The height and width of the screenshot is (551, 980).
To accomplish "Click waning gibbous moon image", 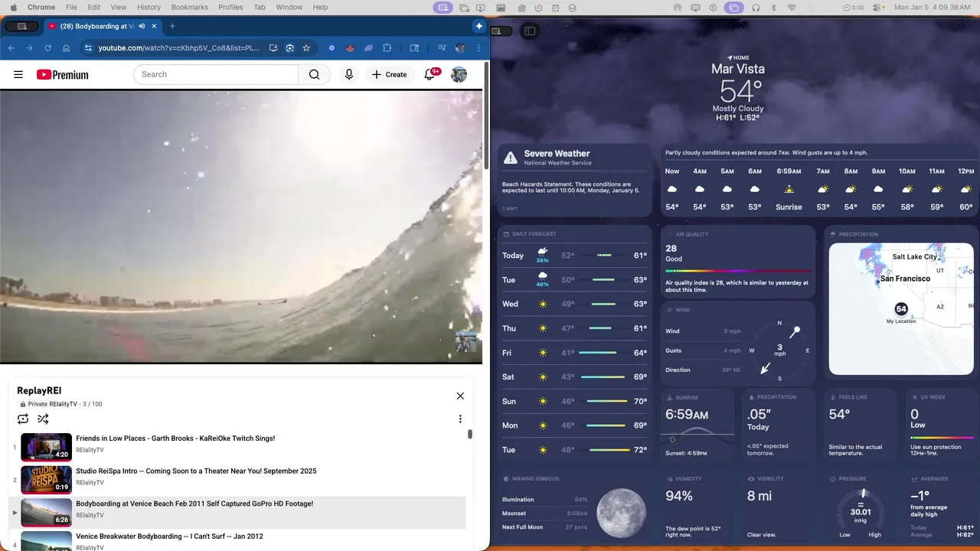I will pyautogui.click(x=622, y=512).
